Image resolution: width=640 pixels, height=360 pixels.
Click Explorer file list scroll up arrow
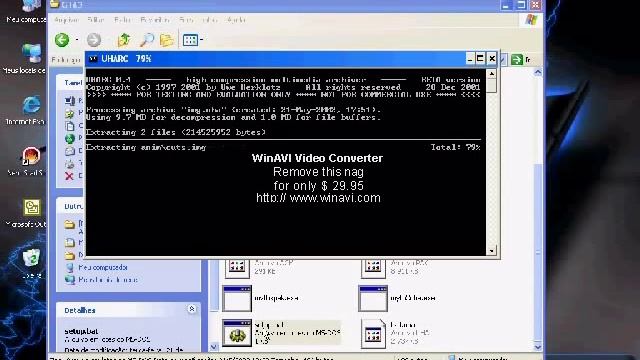pos(538,73)
